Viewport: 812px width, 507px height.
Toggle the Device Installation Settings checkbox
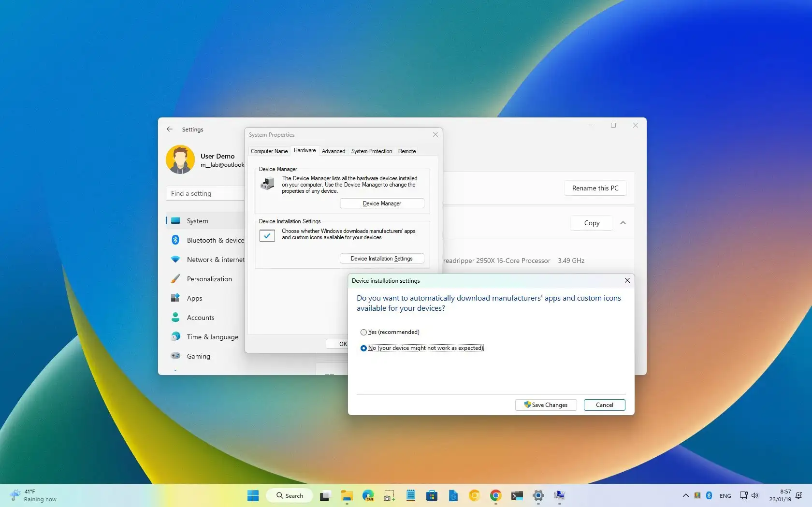point(267,235)
